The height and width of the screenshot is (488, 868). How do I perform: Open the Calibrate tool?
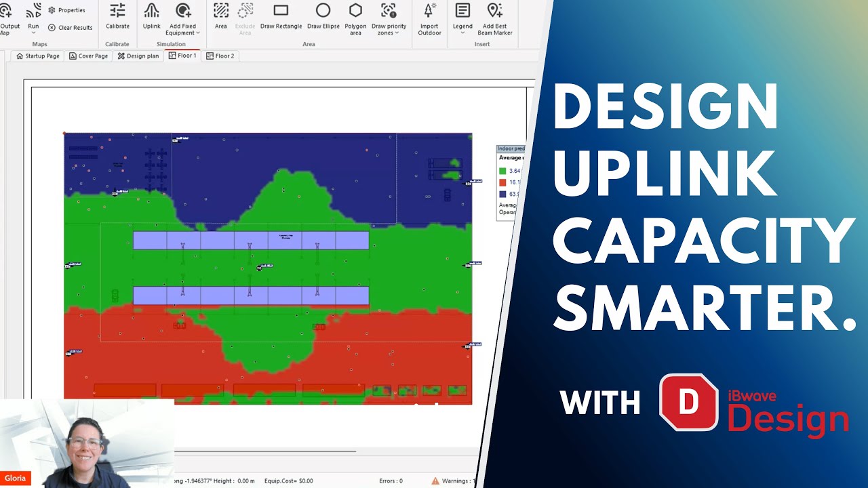click(117, 16)
